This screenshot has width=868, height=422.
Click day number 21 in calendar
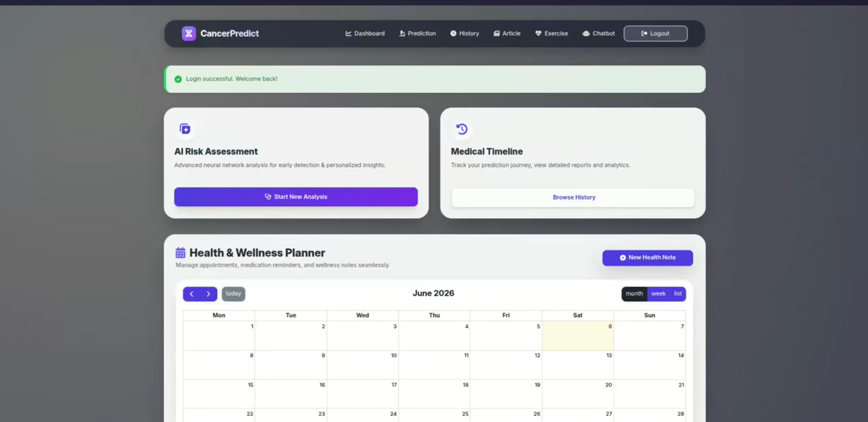tap(681, 385)
